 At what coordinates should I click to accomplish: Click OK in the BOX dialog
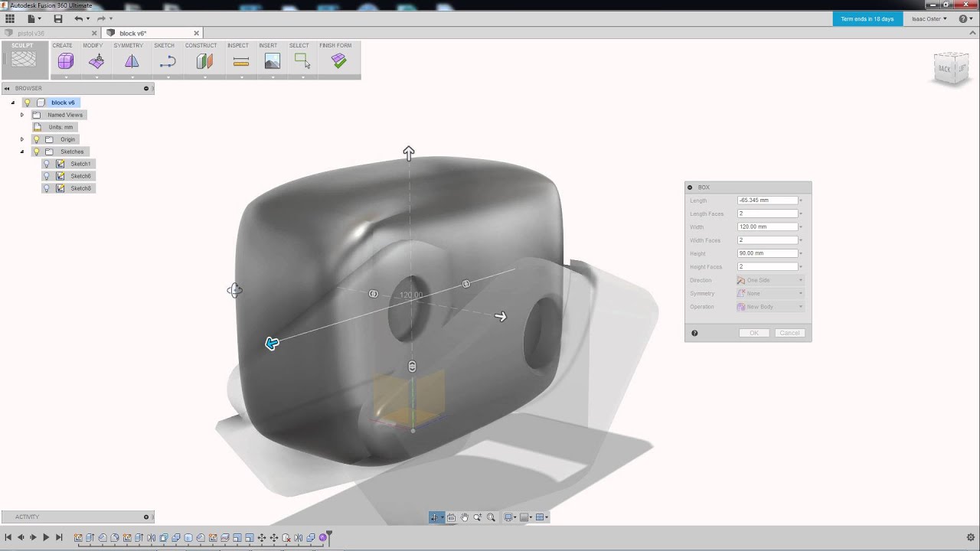[x=754, y=333]
